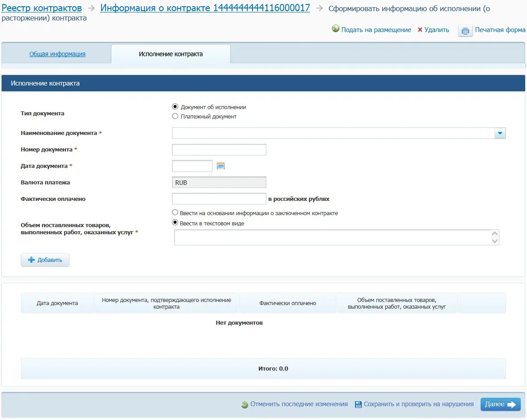Click the blue plus icon in Добавить
This screenshot has width=527, height=420.
[x=31, y=260]
